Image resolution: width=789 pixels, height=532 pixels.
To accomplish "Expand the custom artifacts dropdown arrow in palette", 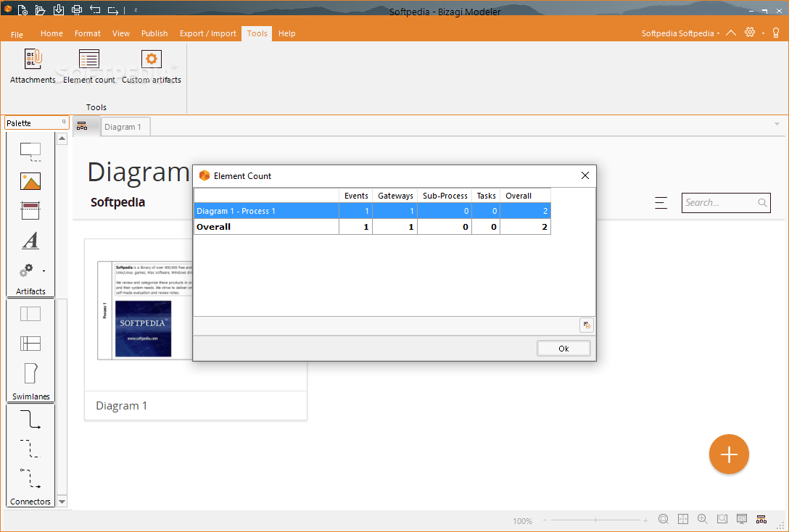I will coord(44,271).
